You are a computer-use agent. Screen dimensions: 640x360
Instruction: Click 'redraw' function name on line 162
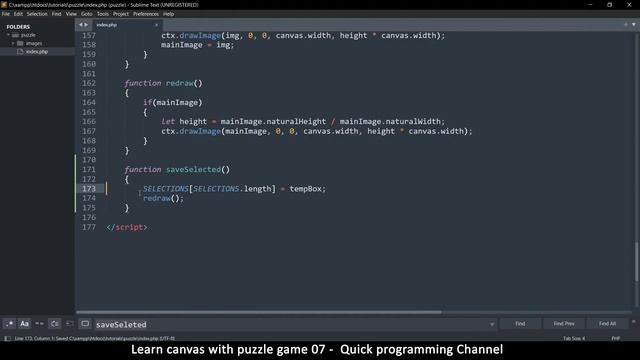point(180,83)
